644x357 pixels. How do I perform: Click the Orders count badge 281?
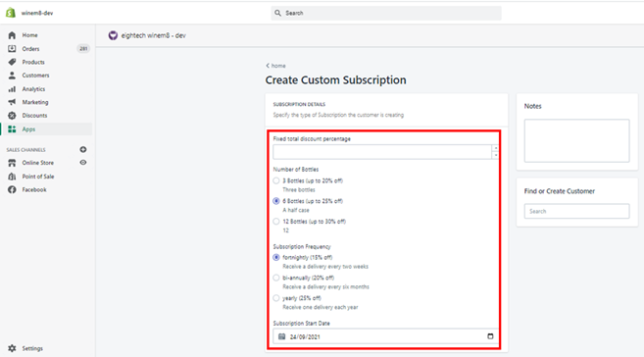point(83,48)
